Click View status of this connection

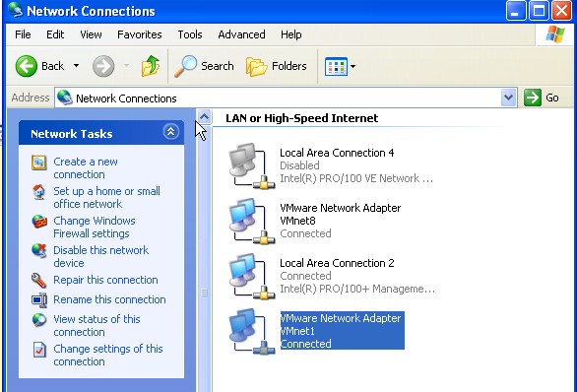(x=96, y=325)
